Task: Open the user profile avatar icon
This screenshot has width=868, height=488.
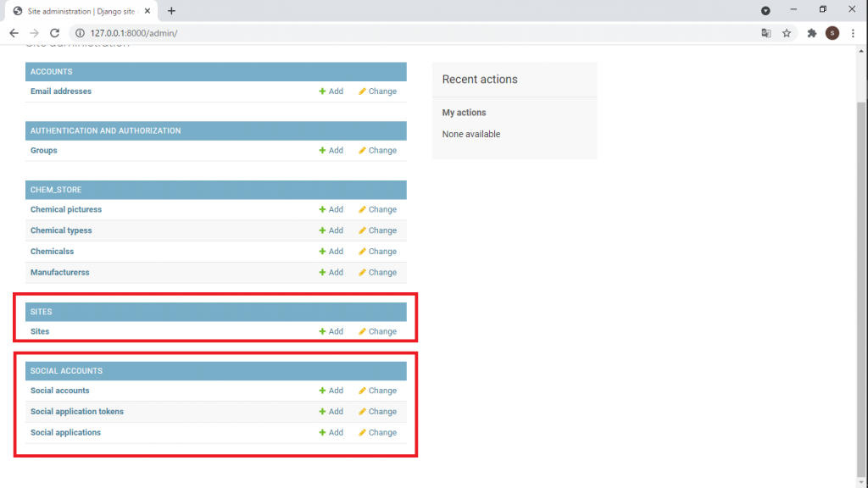Action: (x=832, y=33)
